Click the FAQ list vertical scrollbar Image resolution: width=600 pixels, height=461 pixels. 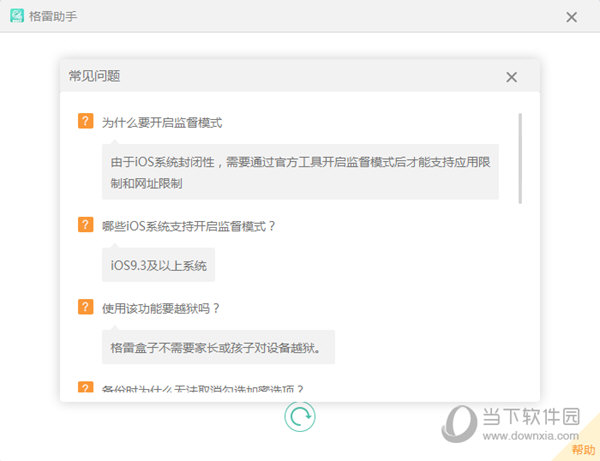[520, 158]
